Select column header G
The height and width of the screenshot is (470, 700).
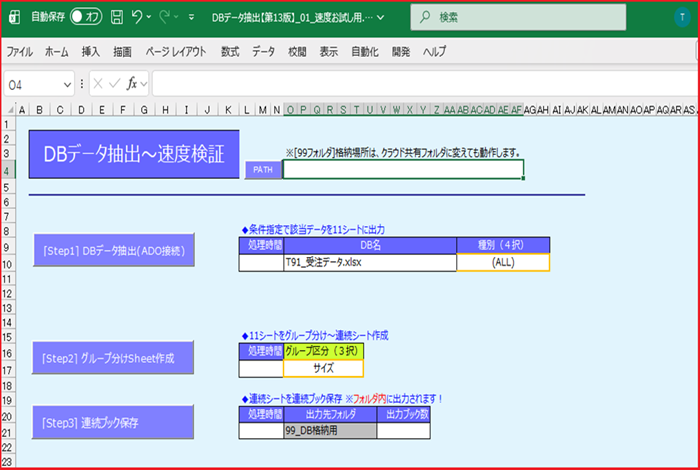click(x=144, y=110)
